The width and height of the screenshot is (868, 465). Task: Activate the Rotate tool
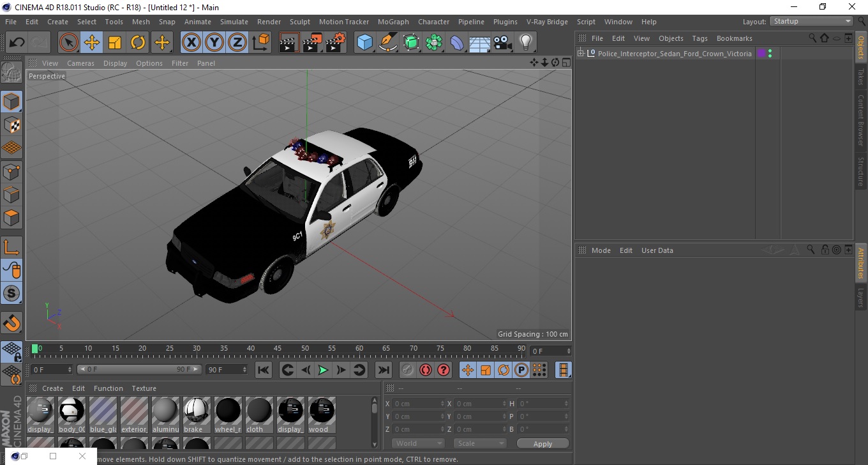tap(138, 43)
